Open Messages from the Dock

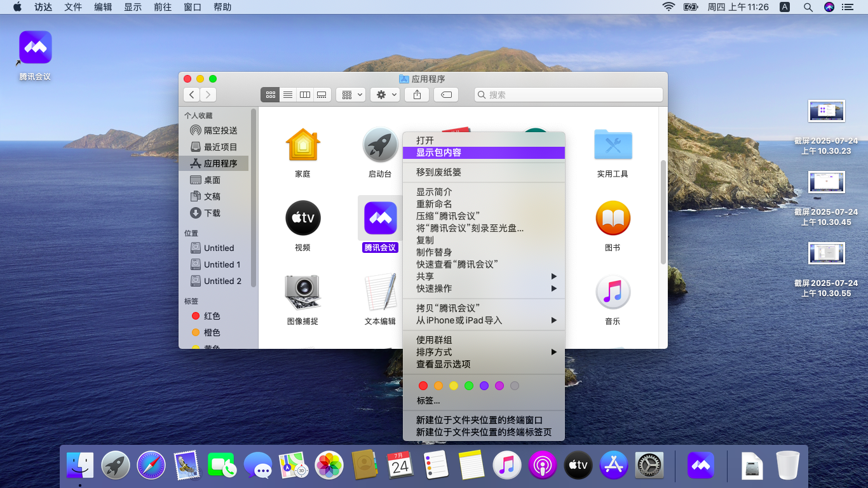click(258, 466)
